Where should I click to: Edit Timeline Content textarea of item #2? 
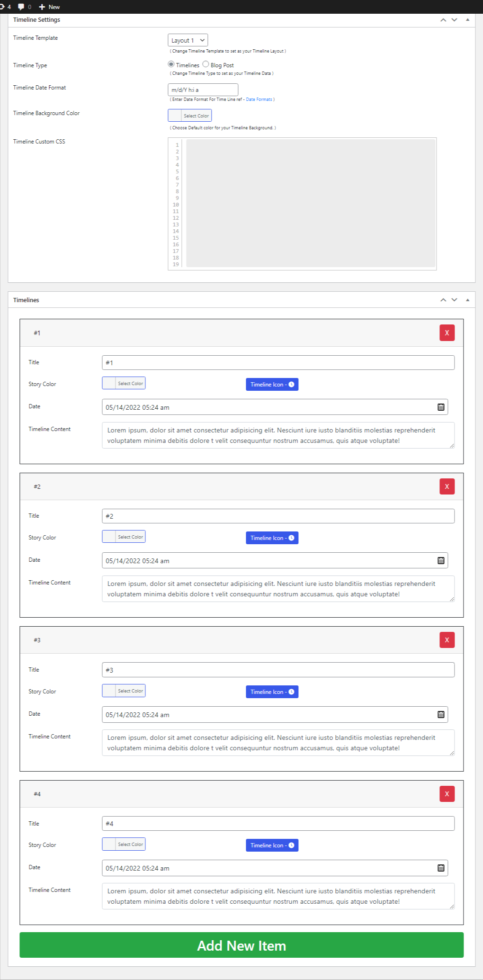[x=278, y=589]
